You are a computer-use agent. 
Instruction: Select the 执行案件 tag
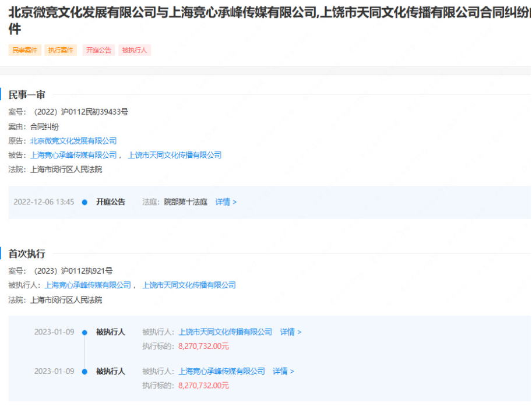tap(61, 50)
